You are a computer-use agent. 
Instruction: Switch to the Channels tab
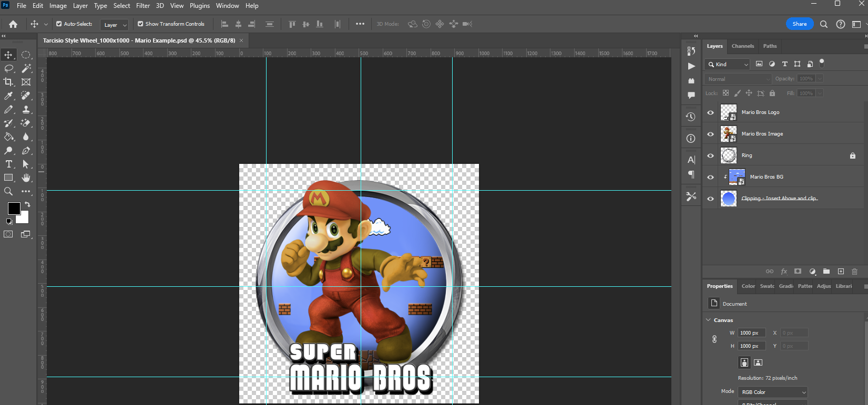point(743,46)
